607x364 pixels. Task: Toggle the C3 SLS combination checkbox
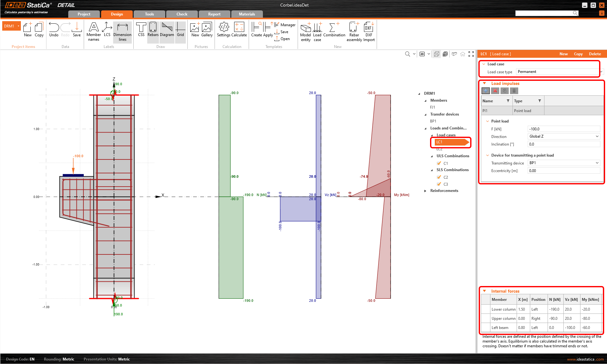point(439,184)
